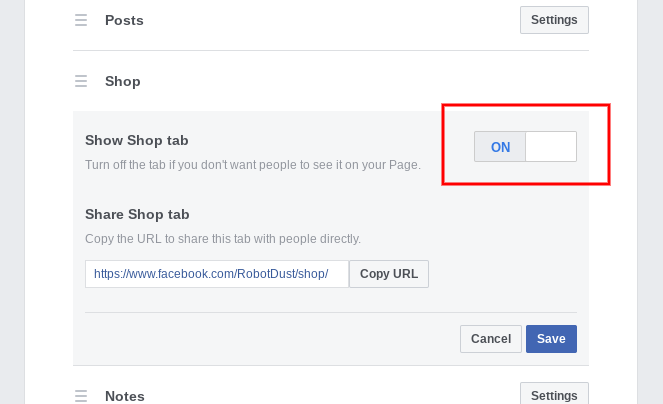This screenshot has height=404, width=663.
Task: Open Settings for the Notes tab
Action: [x=554, y=395]
